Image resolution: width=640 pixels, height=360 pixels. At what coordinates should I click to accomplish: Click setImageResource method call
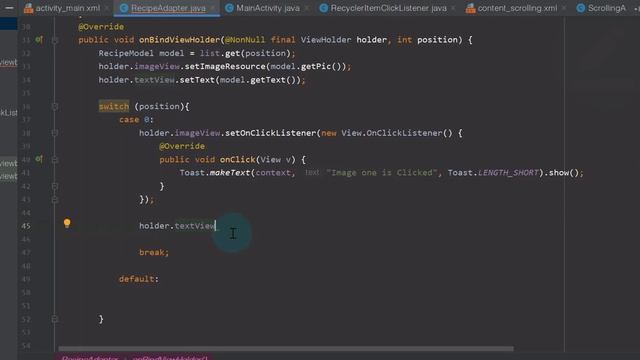[225, 67]
